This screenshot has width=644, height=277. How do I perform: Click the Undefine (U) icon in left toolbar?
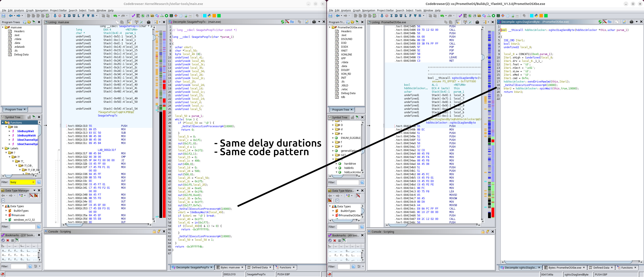point(74,16)
